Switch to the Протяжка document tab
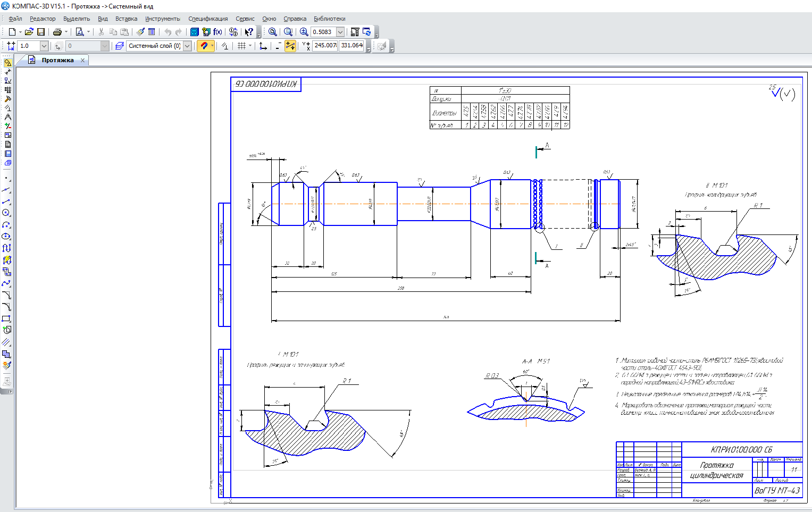Viewport: 812px width, 512px height. [57, 60]
